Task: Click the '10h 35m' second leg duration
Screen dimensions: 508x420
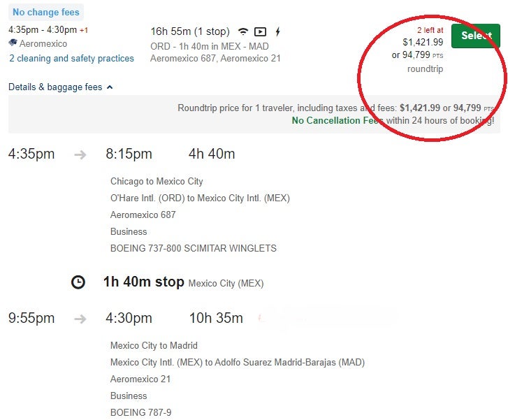Action: pyautogui.click(x=216, y=318)
